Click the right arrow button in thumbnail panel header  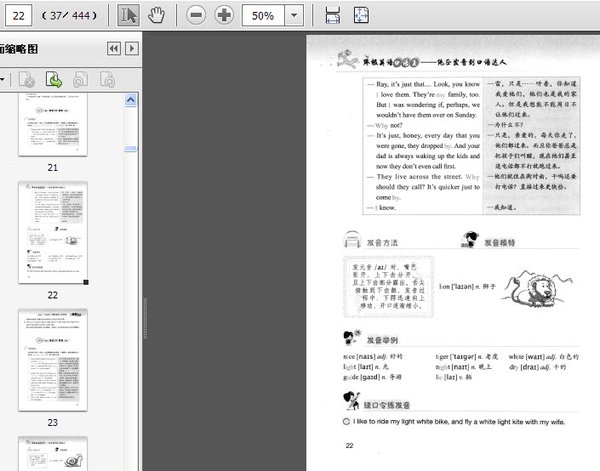coord(132,49)
